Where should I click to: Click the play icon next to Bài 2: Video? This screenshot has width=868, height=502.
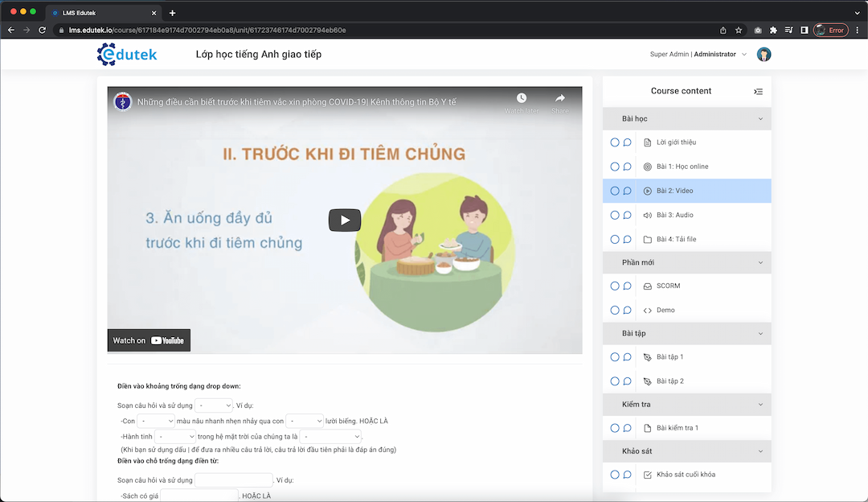[x=648, y=191]
